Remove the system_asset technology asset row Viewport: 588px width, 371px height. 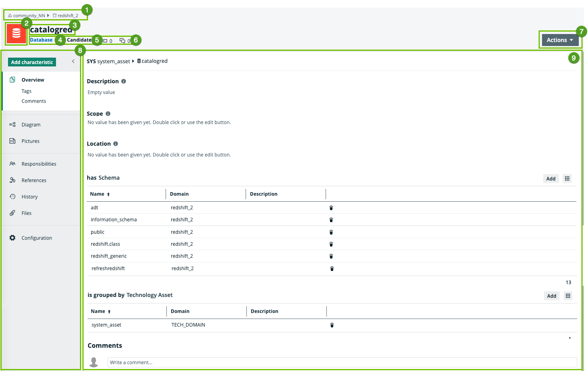click(x=332, y=325)
